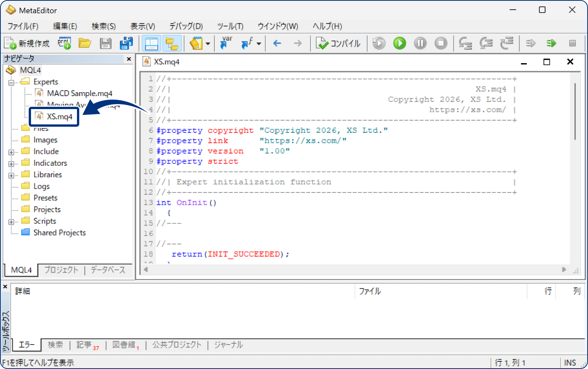This screenshot has width=588, height=369.
Task: Click the single-disk Save icon
Action: click(105, 43)
